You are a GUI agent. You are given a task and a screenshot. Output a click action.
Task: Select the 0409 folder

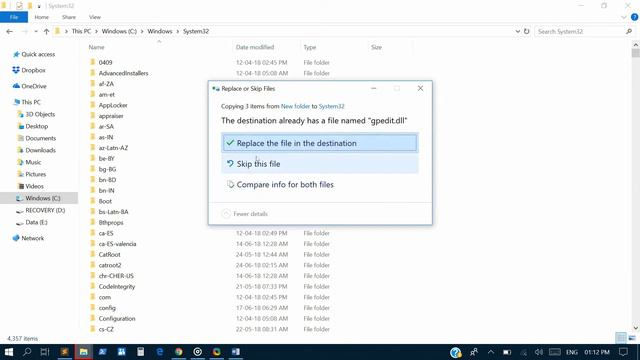(105, 62)
